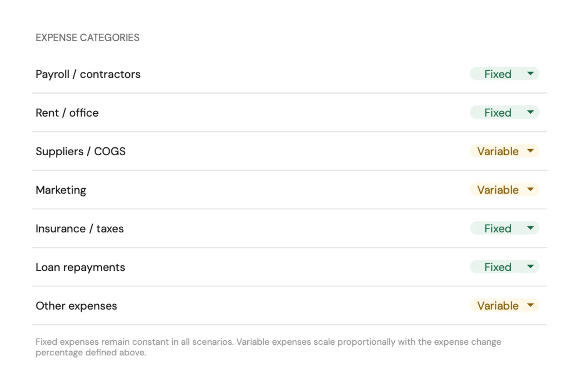
Task: Select the Payroll / contractors row label
Action: [88, 74]
